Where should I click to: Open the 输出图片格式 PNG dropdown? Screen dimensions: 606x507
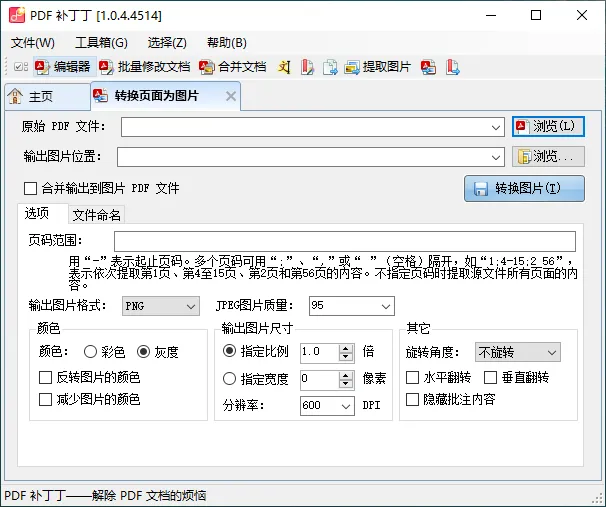161,306
